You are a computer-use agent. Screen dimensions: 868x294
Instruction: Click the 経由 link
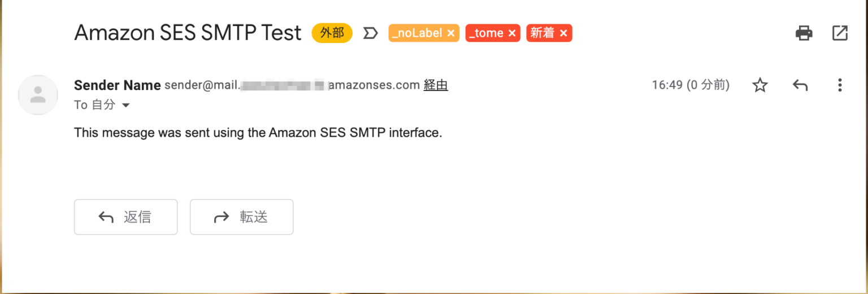tap(436, 85)
